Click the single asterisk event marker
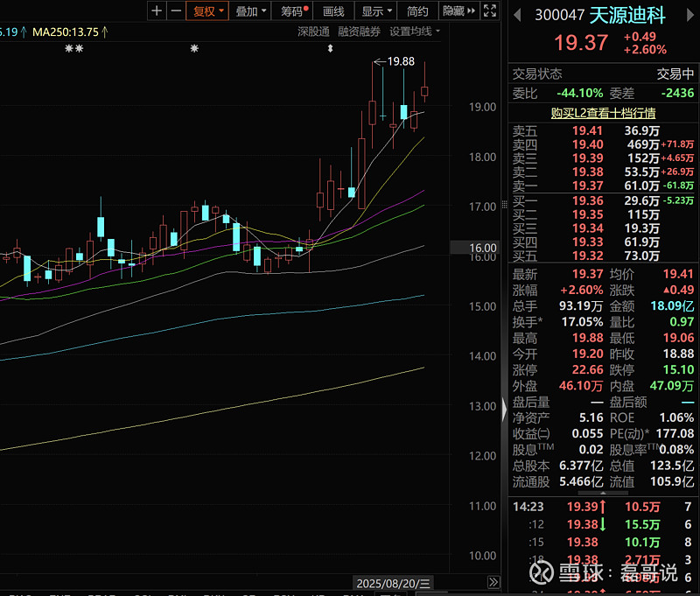This screenshot has height=596, width=700. (194, 48)
